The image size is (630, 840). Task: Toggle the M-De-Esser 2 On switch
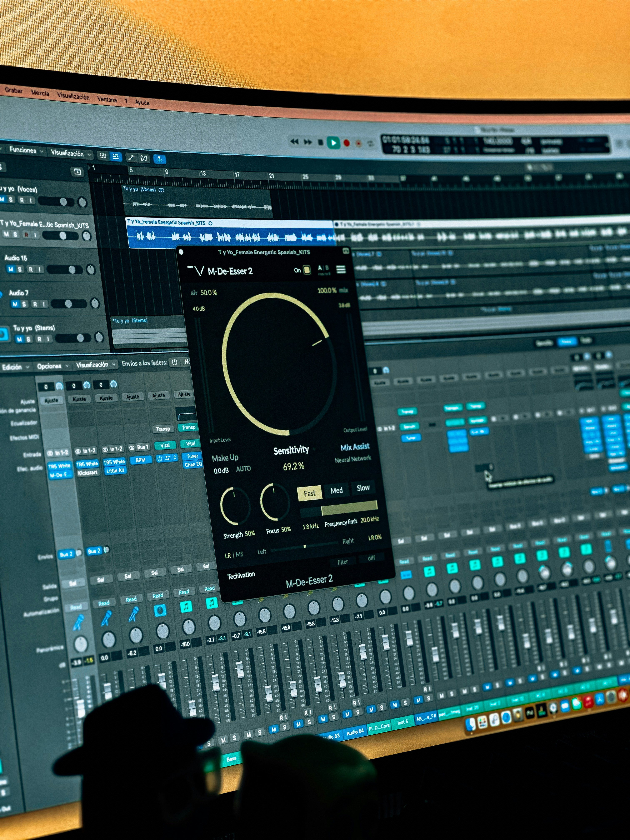pos(307,270)
